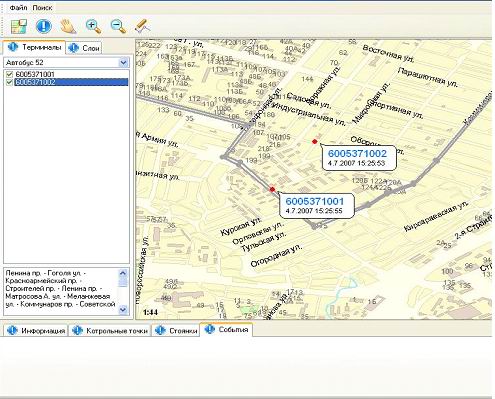The image size is (495, 399).
Task: Switch to the Слои tab
Action: pyautogui.click(x=84, y=48)
